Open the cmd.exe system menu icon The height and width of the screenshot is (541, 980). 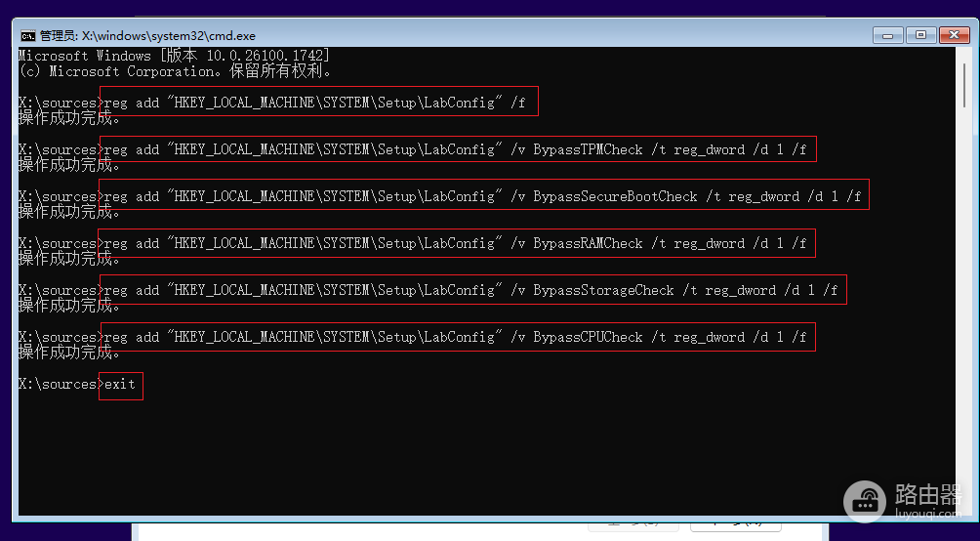click(28, 36)
